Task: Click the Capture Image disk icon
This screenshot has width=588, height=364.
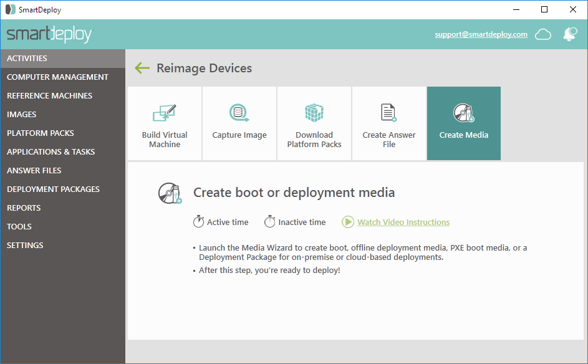Action: pos(239,113)
